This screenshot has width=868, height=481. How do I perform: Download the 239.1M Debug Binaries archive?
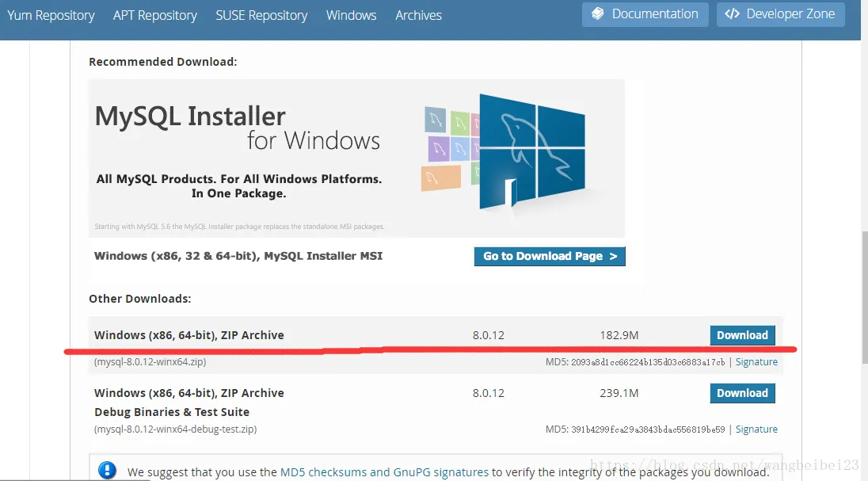click(x=742, y=393)
